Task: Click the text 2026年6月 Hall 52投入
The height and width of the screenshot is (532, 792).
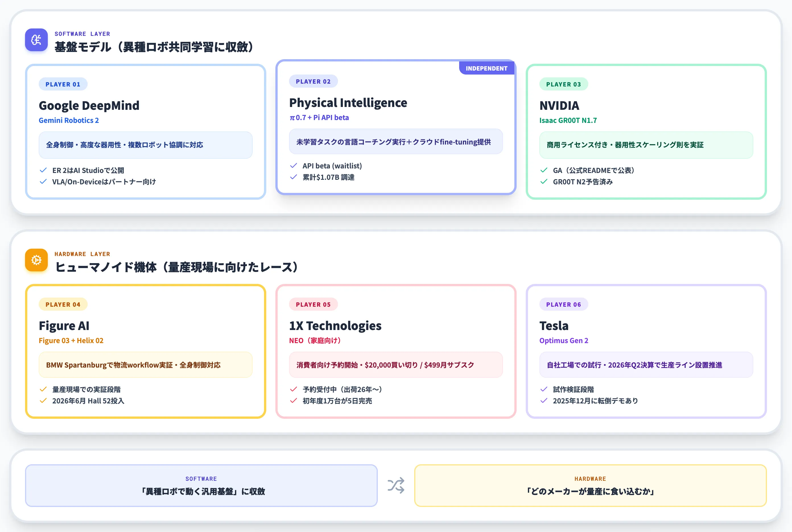Action: 88,401
